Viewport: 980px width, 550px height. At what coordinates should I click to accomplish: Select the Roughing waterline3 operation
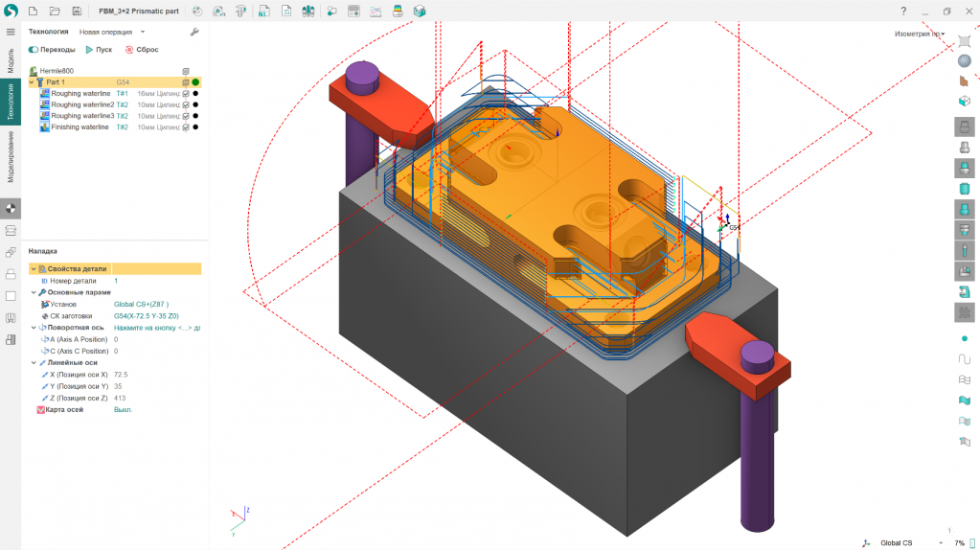point(81,116)
